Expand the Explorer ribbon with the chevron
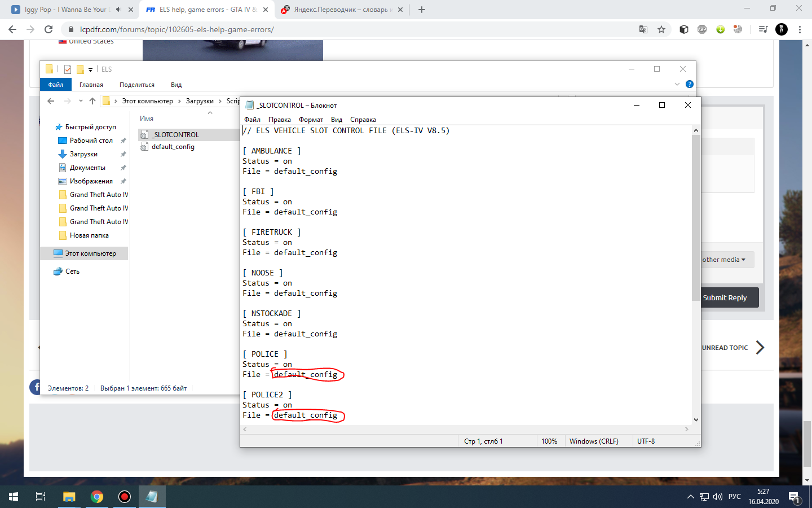 pos(677,84)
